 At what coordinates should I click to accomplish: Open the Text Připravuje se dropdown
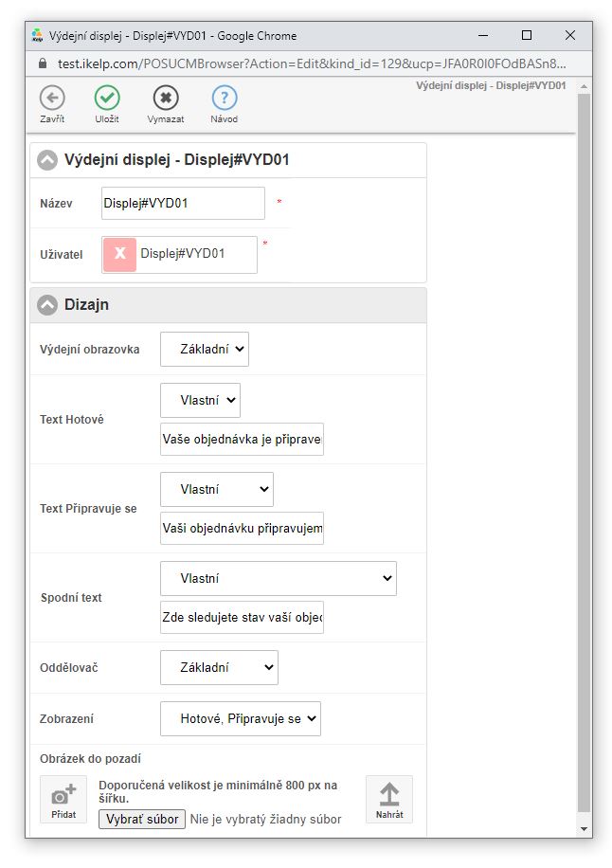tap(217, 489)
